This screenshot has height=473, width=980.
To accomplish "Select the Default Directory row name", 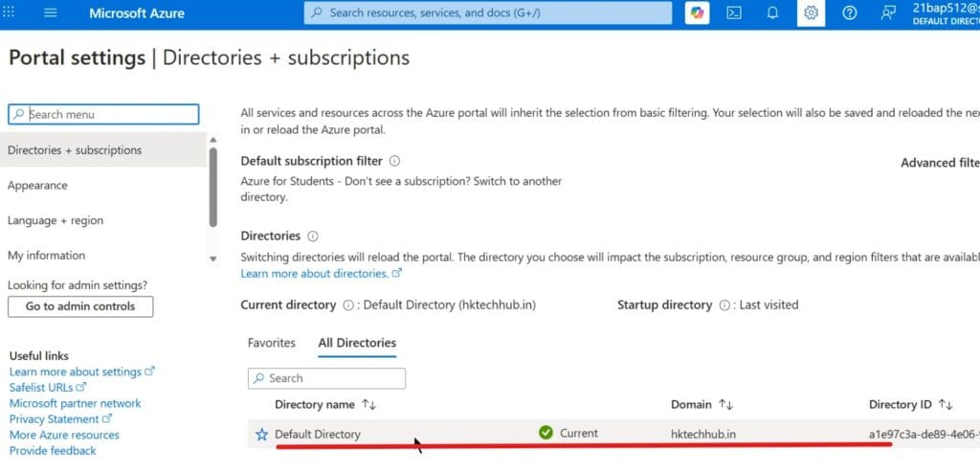I will [x=318, y=434].
